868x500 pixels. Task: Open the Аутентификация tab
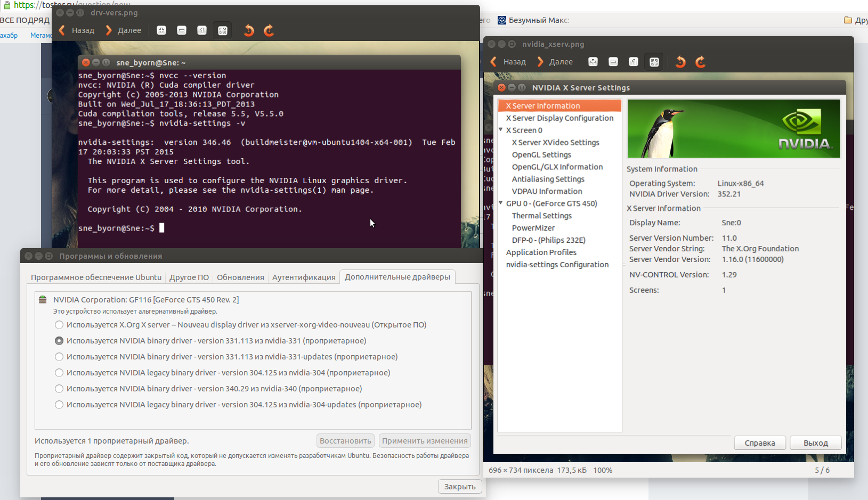tap(304, 277)
